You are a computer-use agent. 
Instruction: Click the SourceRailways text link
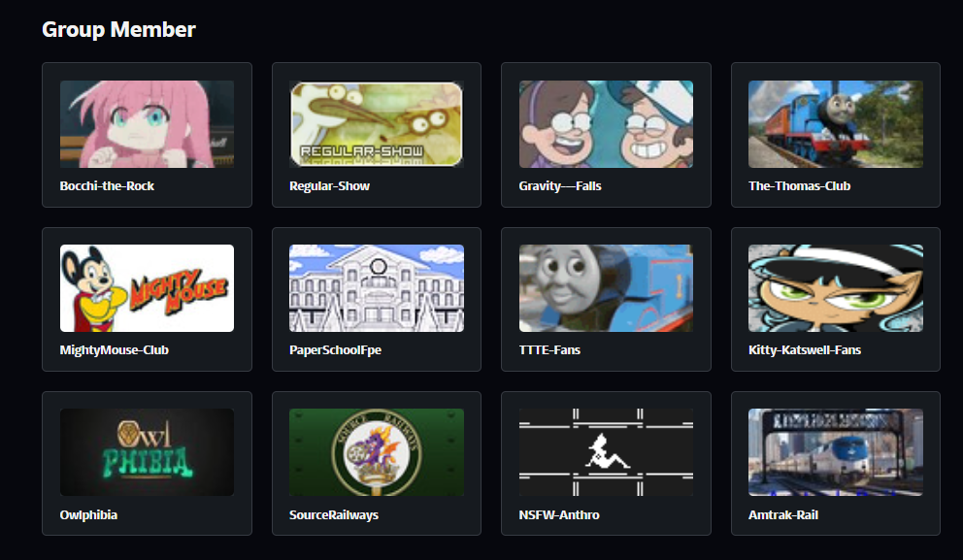coord(334,515)
